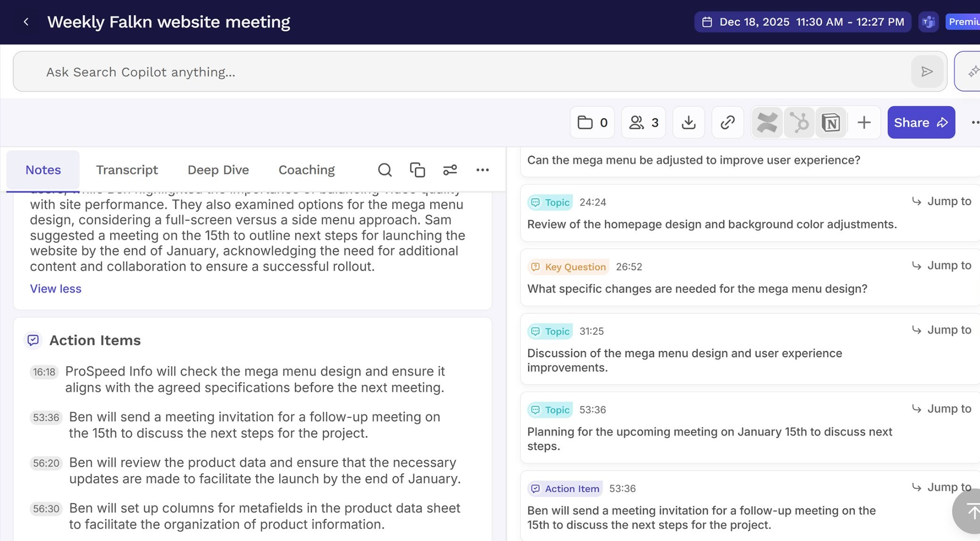Select What specific changes are needed question

tap(697, 288)
